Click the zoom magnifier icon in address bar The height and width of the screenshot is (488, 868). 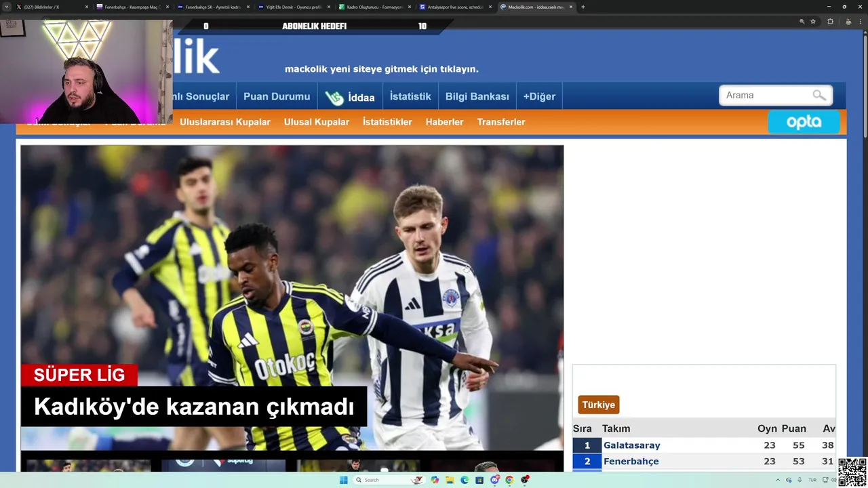802,22
